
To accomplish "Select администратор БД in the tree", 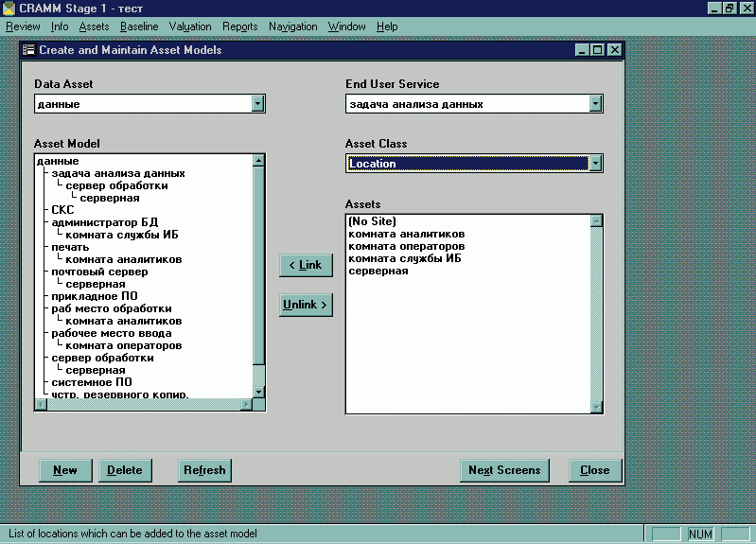I will [x=105, y=222].
